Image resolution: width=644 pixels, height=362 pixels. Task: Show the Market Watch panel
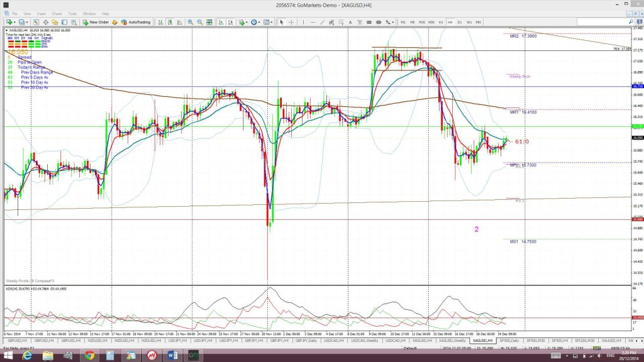pyautogui.click(x=36, y=22)
